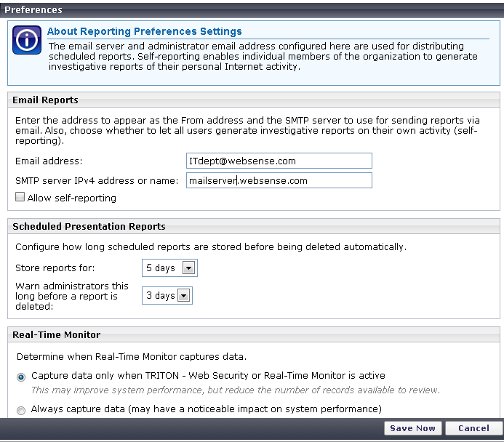Viewport: 504px width, 442px height.
Task: Enable the Allow self-reporting checkbox
Action: coord(20,196)
